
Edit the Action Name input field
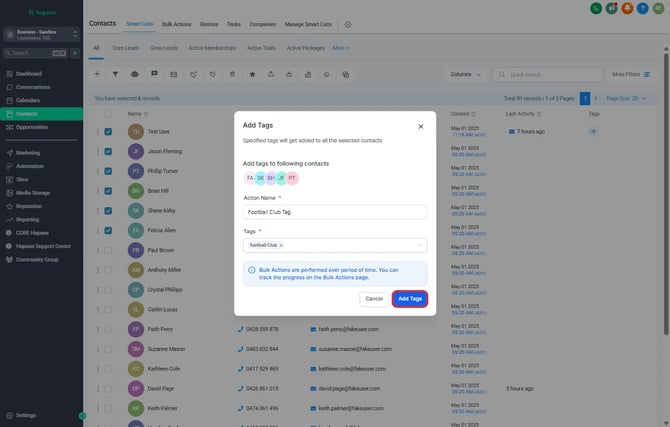[335, 212]
